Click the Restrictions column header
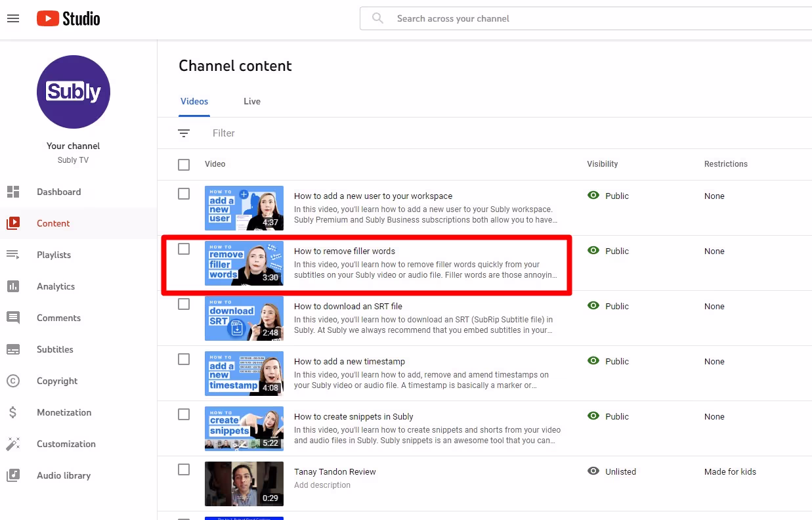Screen dimensions: 812x520 click(726, 164)
